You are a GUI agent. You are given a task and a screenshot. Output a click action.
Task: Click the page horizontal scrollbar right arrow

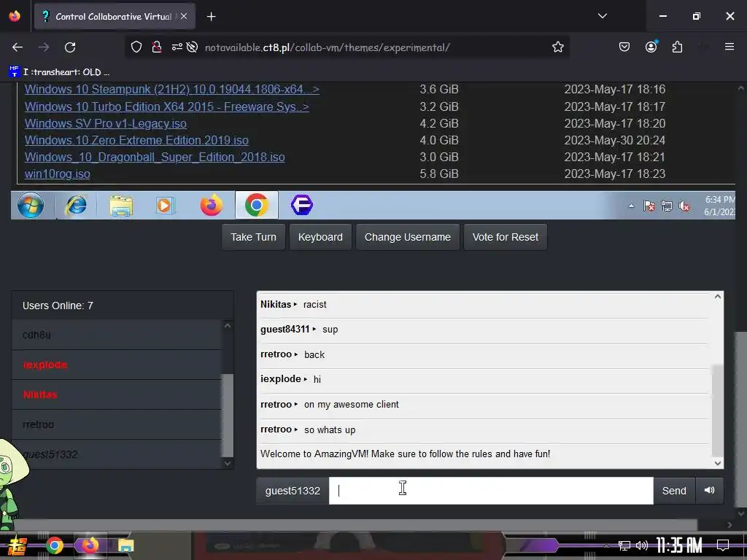pyautogui.click(x=729, y=525)
